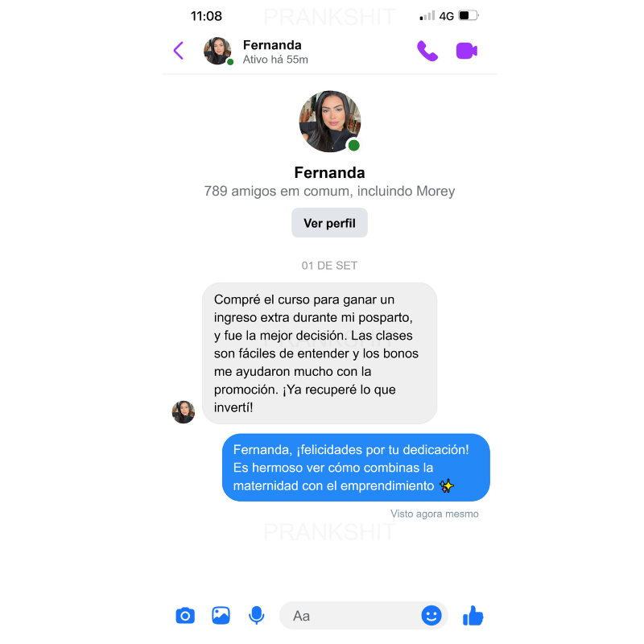Tap Fernanda's small header profile picture
The image size is (644, 644).
click(217, 51)
